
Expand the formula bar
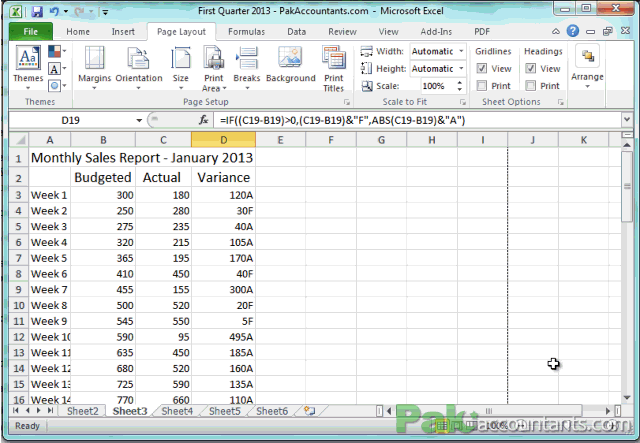(x=627, y=120)
